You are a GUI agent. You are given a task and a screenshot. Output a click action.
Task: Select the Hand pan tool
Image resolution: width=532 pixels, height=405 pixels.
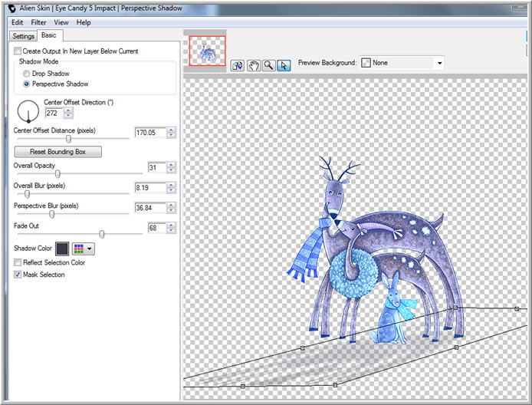click(253, 65)
